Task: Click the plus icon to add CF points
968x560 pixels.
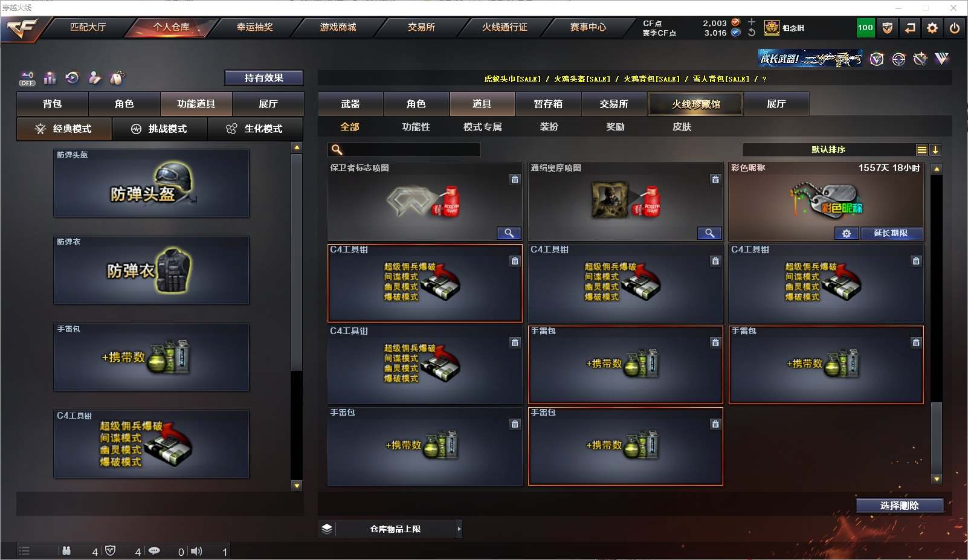Action: click(752, 22)
